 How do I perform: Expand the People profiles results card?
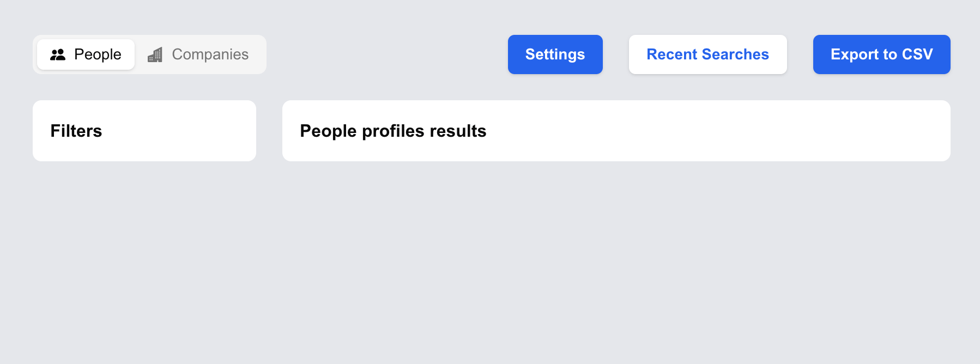tap(616, 131)
